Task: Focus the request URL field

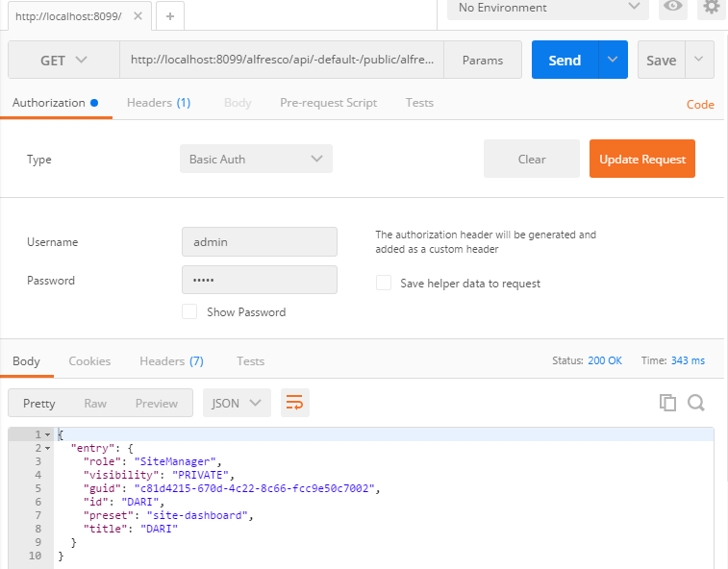Action: coord(282,60)
